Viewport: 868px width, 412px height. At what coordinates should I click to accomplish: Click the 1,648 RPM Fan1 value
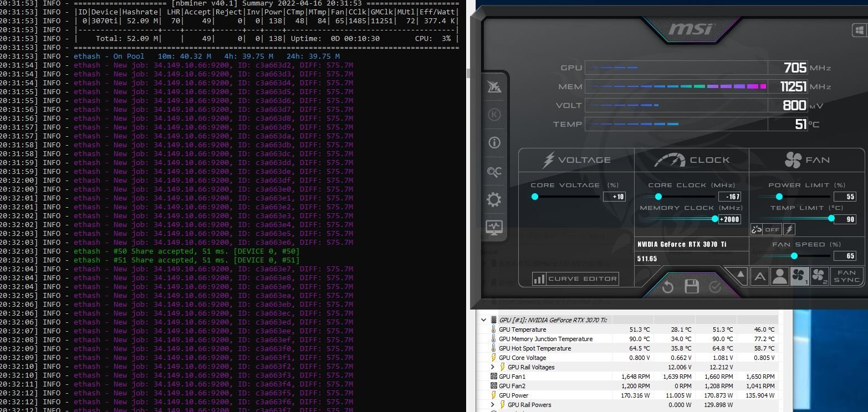coord(635,377)
